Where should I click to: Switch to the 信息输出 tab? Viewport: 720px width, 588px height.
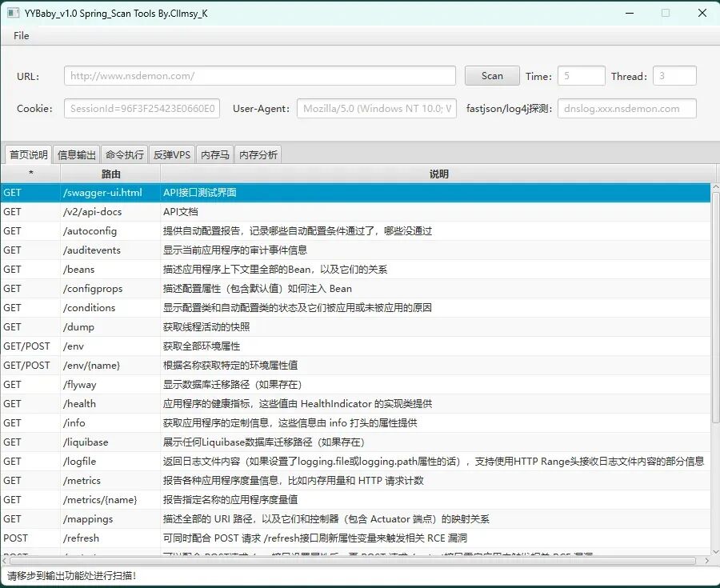tap(76, 154)
